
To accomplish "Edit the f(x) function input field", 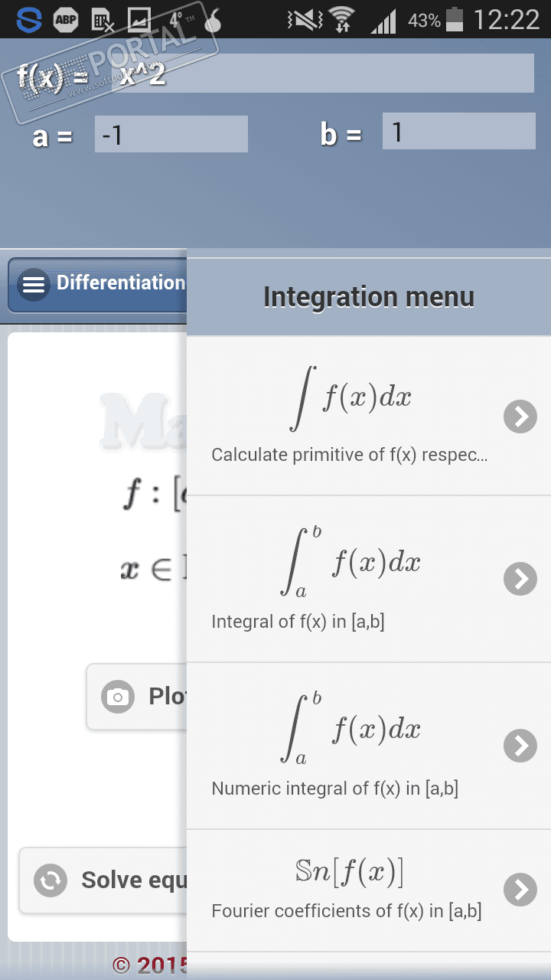I will (x=323, y=74).
